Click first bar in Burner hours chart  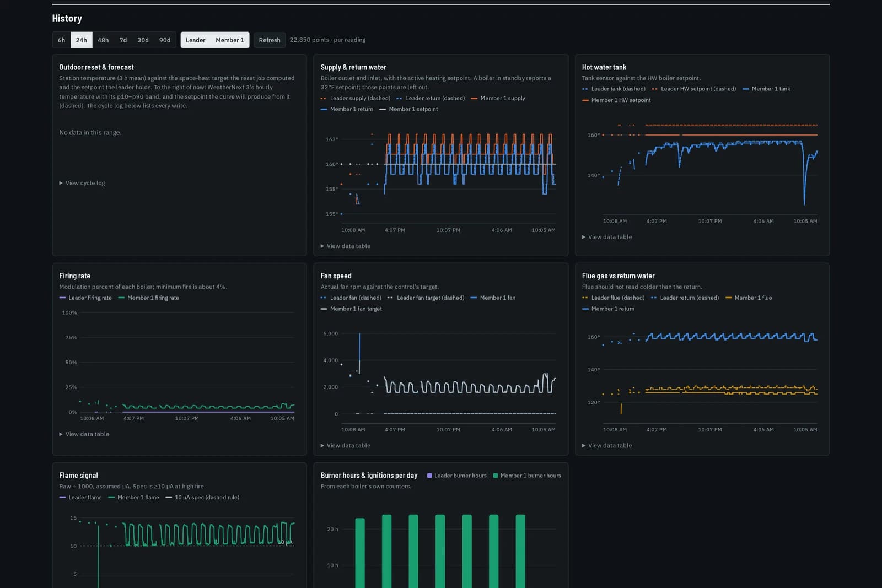(x=360, y=553)
